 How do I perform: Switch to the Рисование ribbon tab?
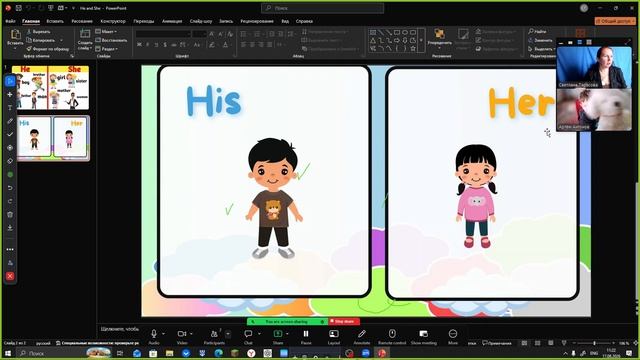pos(82,21)
